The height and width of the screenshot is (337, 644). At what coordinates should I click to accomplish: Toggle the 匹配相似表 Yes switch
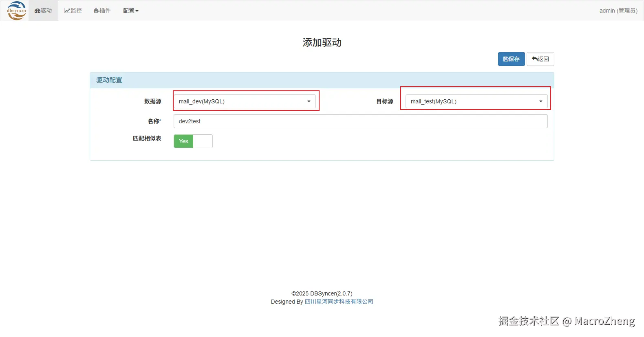click(x=193, y=141)
